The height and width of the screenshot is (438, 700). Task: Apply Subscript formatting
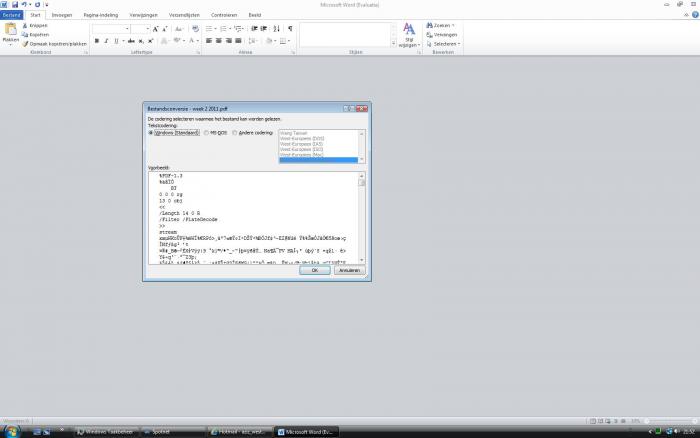[141, 41]
